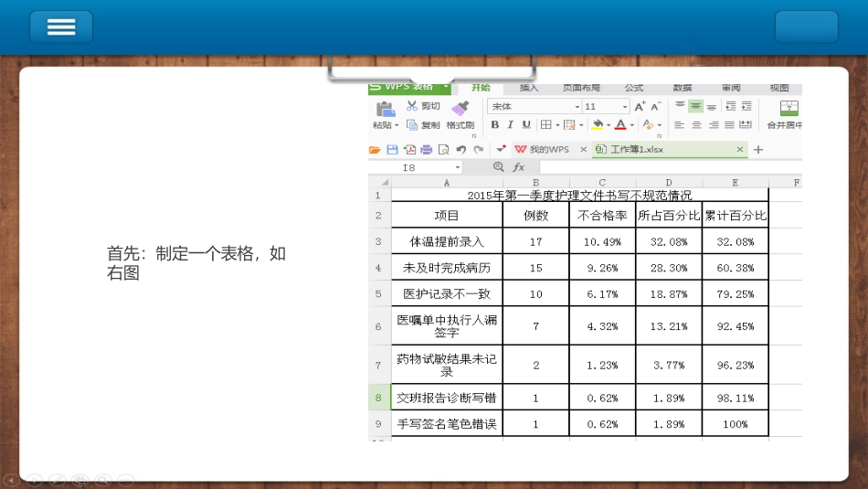Center text horizontally
The height and width of the screenshot is (489, 868).
[x=696, y=124]
